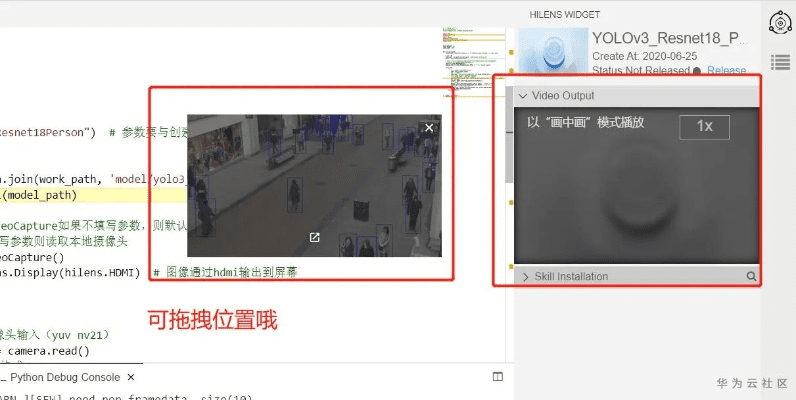Viewport: 796px width, 400px height.
Task: Close the Python Debug Console tab
Action: coord(131,377)
